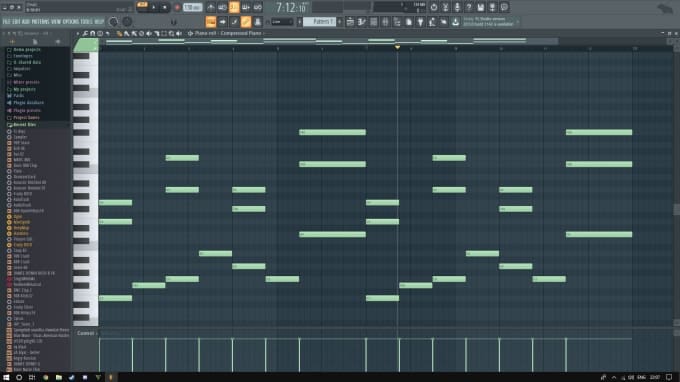Disable the active countdown before recording button
The image size is (680, 382).
(234, 7)
